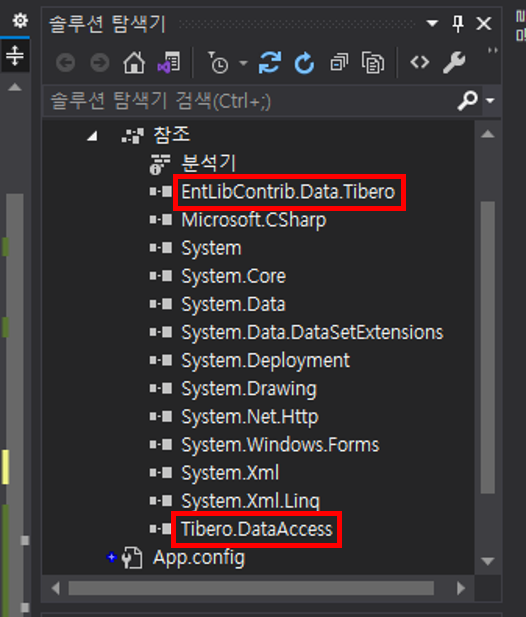
Task: Select the 분석기 analyzers node
Action: pos(209,163)
